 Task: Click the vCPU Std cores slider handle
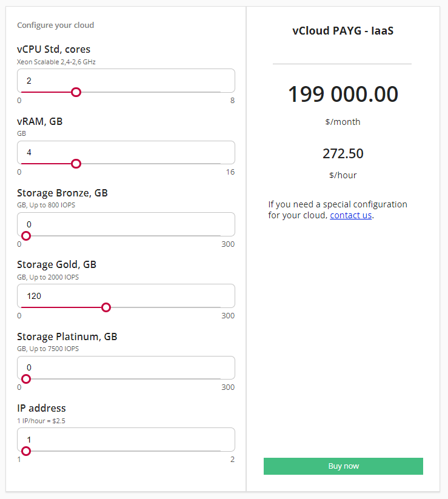point(76,92)
